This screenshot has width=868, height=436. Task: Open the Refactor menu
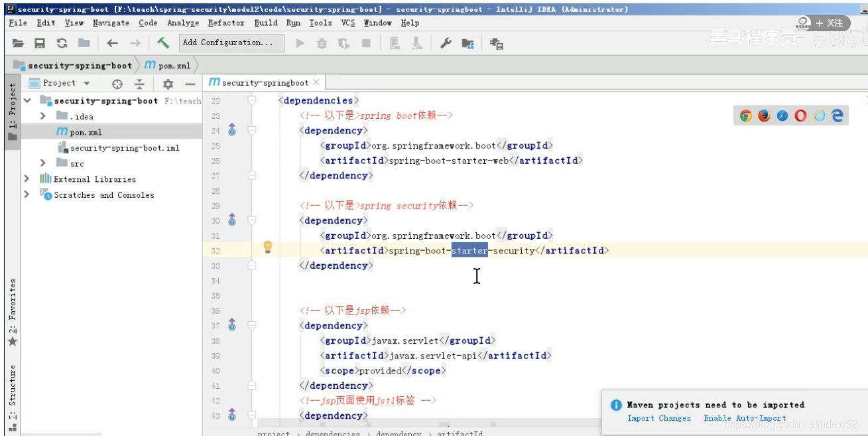pyautogui.click(x=226, y=23)
